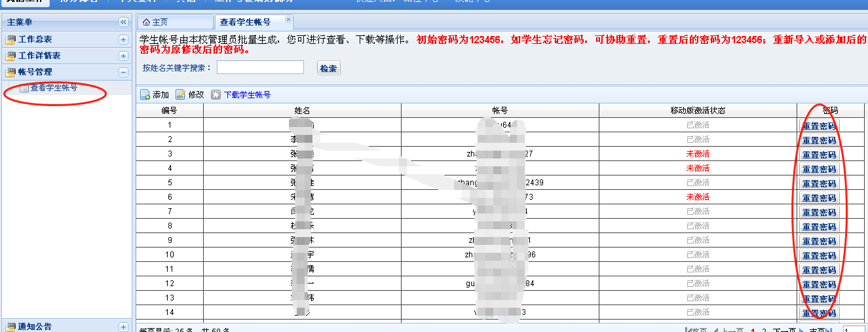Click 重置密码 for row 3
Screen dimensions: 868x332
(819, 155)
